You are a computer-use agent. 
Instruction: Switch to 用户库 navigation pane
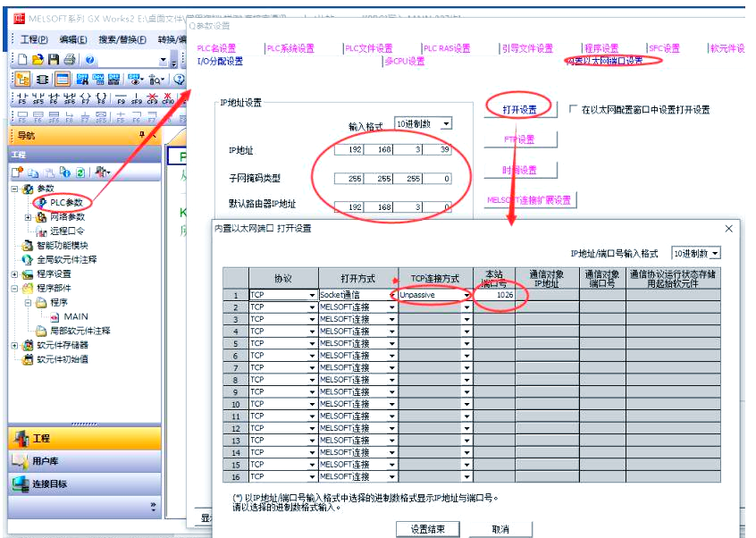[x=84, y=461]
